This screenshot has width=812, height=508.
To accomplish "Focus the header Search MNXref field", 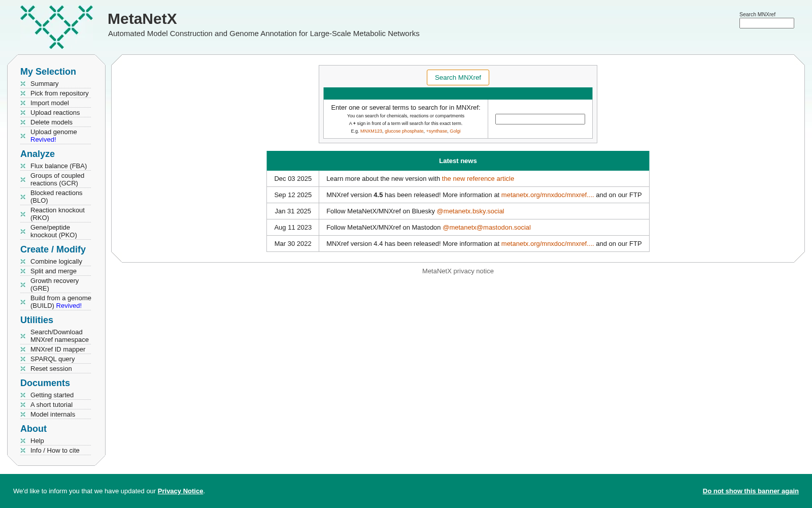I will click(766, 23).
